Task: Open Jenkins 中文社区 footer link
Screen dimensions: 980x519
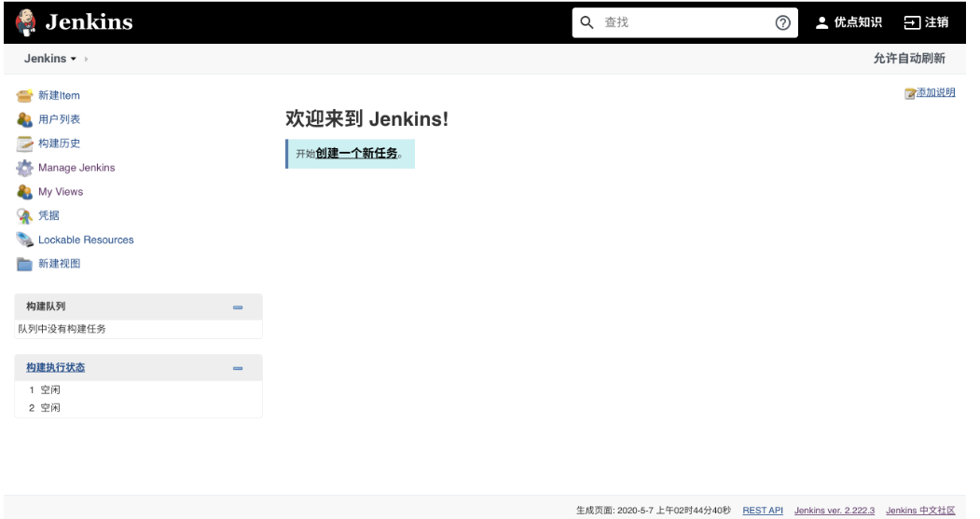Action: pyautogui.click(x=920, y=511)
